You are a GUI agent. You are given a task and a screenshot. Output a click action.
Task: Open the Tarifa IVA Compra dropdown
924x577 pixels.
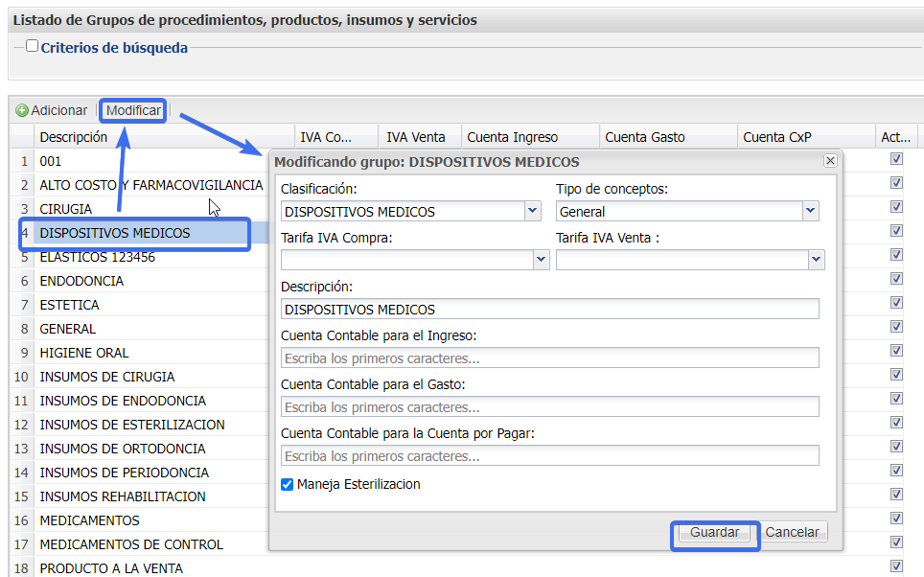pos(541,259)
